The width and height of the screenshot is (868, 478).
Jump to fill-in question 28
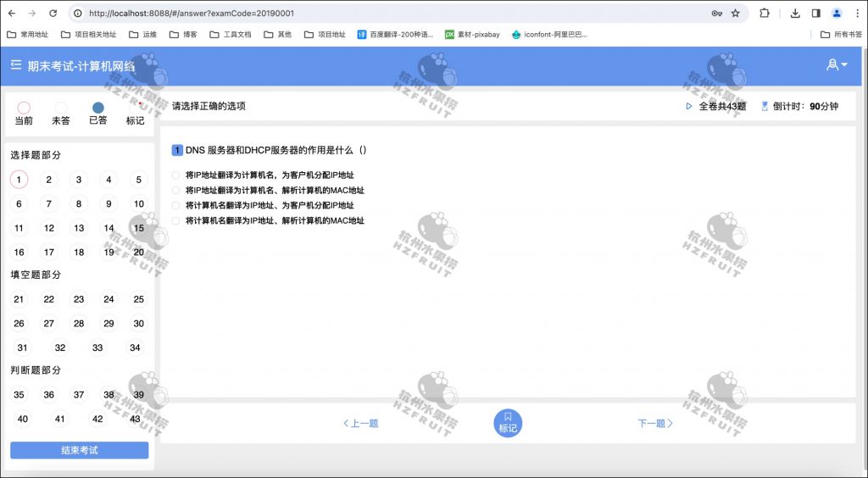pos(79,324)
